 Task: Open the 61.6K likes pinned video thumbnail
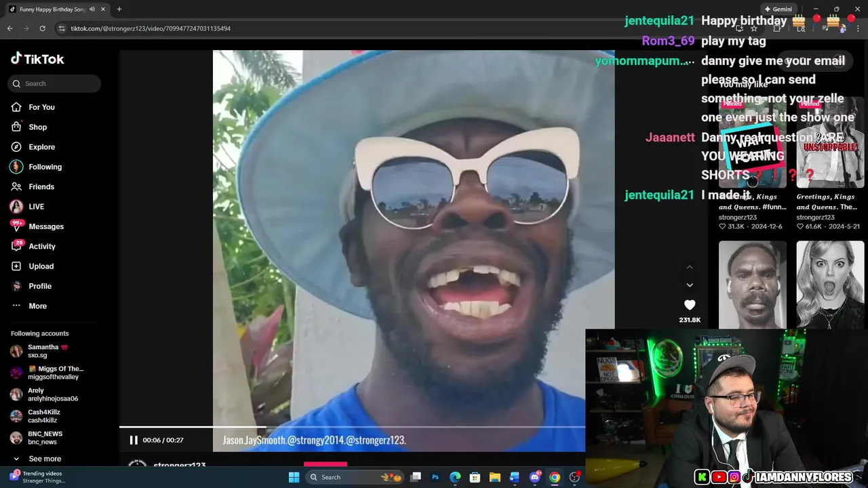tap(830, 143)
